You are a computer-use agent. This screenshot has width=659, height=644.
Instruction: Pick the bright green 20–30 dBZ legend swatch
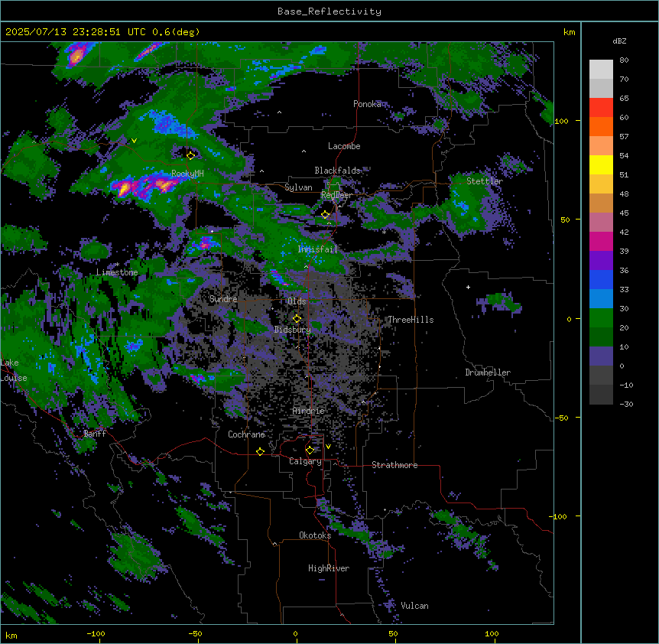coord(601,318)
